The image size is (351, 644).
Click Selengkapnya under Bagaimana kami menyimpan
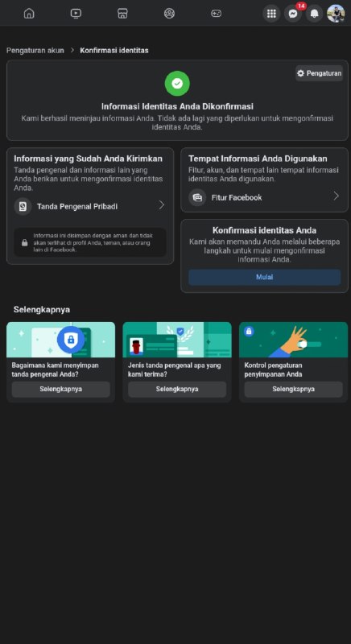click(60, 389)
